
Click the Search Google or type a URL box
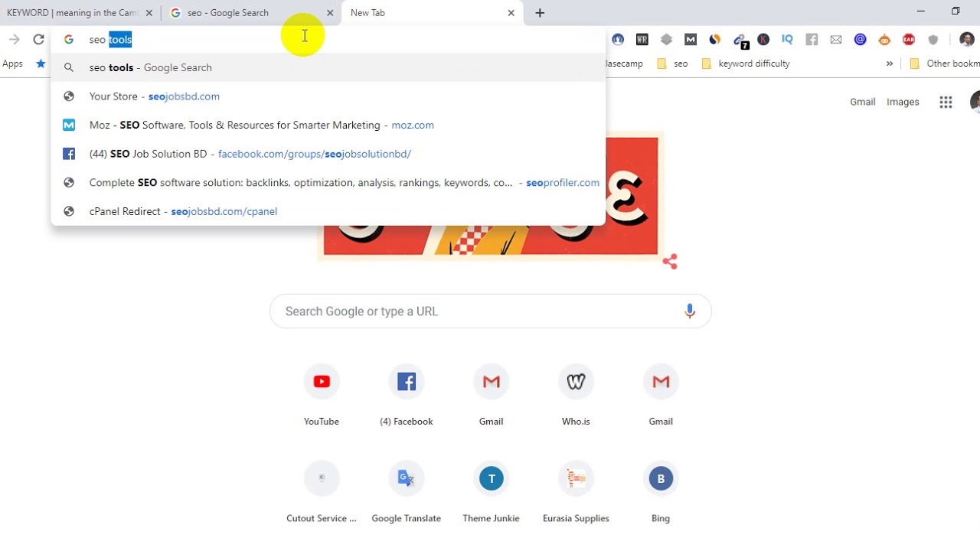[x=491, y=311]
